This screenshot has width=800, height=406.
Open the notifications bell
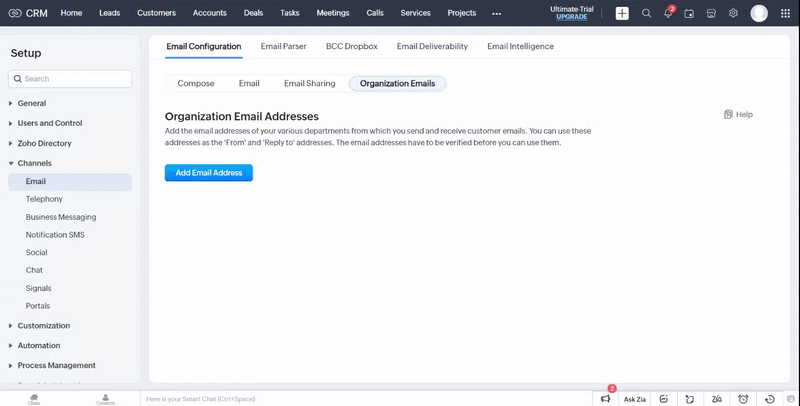click(668, 13)
